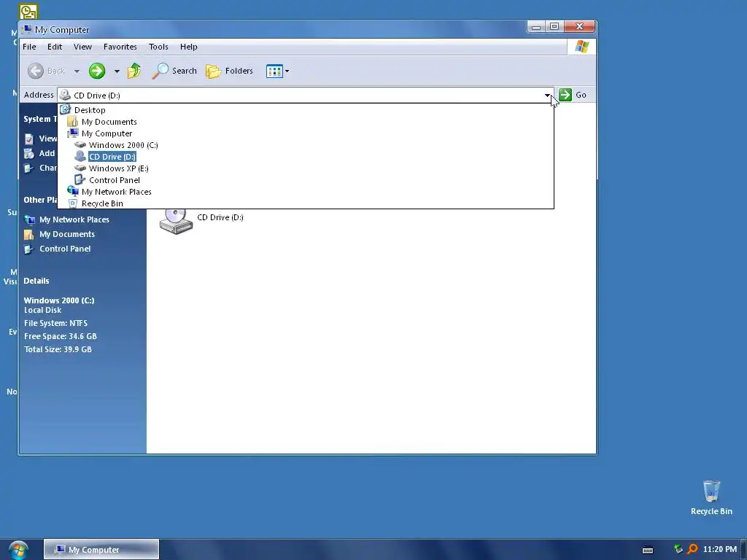Click the Control Panel icon in dropdown list
Screen dimensions: 747x560
(80, 179)
